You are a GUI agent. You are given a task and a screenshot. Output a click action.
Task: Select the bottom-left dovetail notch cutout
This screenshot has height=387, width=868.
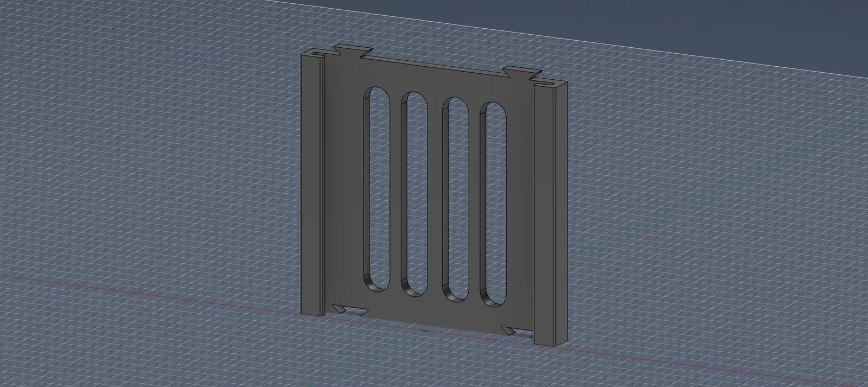coord(350,310)
